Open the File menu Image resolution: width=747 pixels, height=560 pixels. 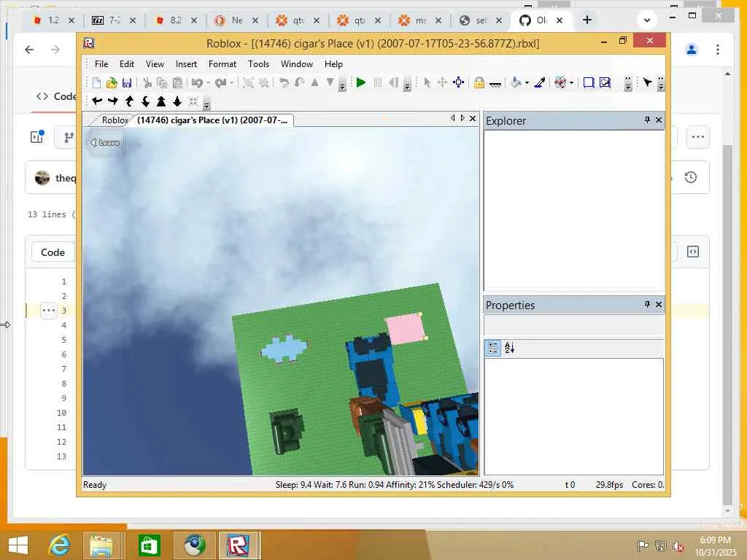point(101,64)
